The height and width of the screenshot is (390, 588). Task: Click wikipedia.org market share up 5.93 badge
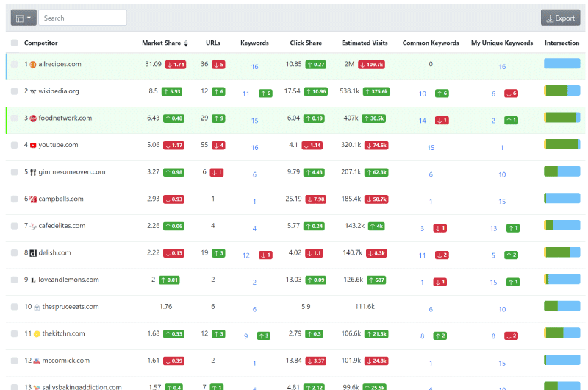(x=172, y=91)
